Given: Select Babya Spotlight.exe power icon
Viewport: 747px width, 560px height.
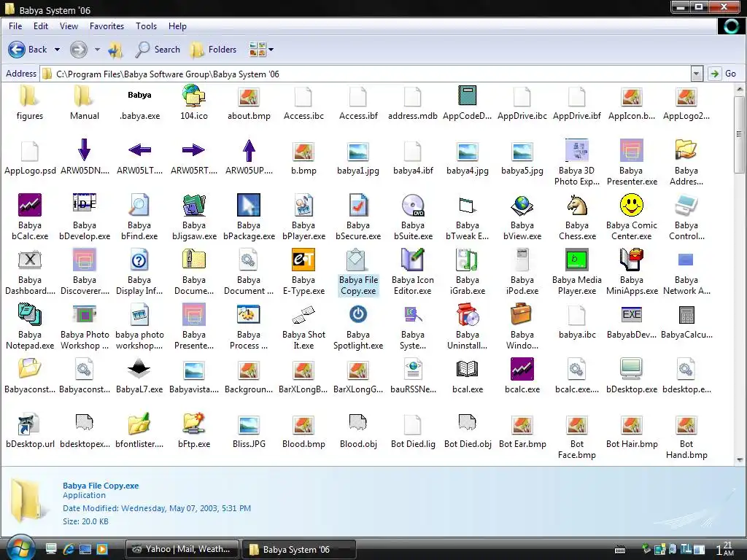Looking at the screenshot, I should 358,314.
